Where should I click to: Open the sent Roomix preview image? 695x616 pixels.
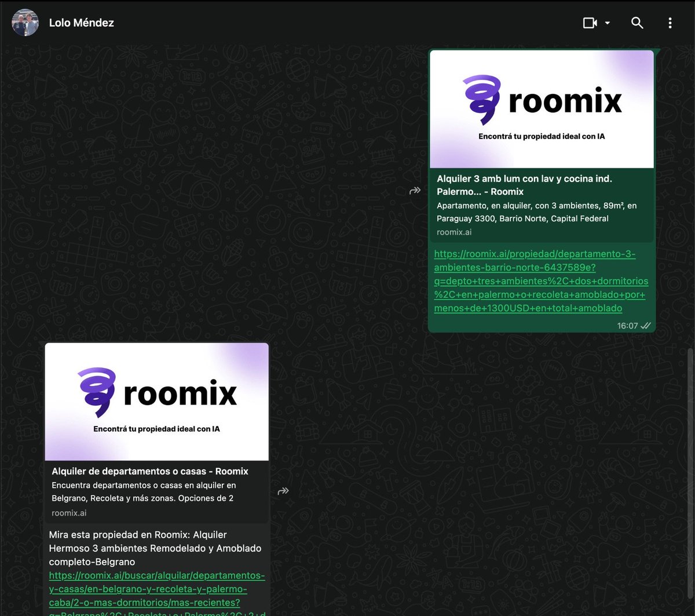pyautogui.click(x=542, y=109)
